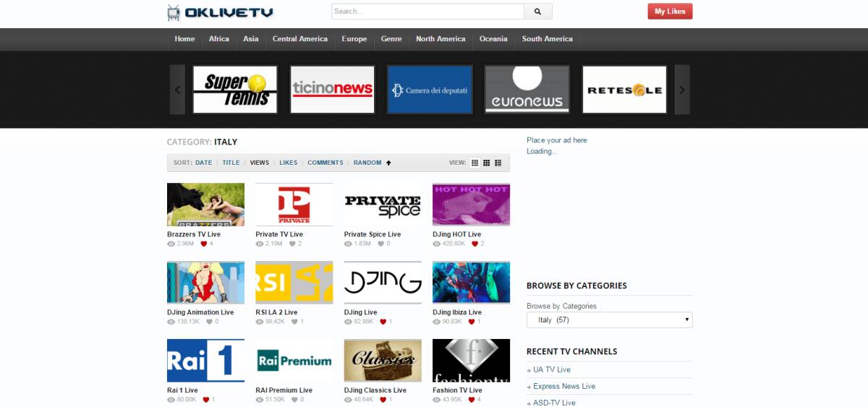The height and width of the screenshot is (407, 868).
Task: Like Rai 1 Live heart icon
Action: point(206,400)
